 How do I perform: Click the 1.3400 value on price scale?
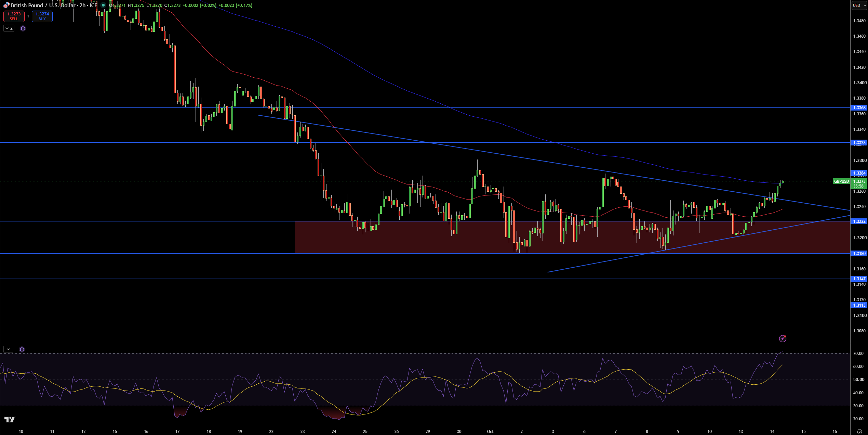pyautogui.click(x=859, y=83)
